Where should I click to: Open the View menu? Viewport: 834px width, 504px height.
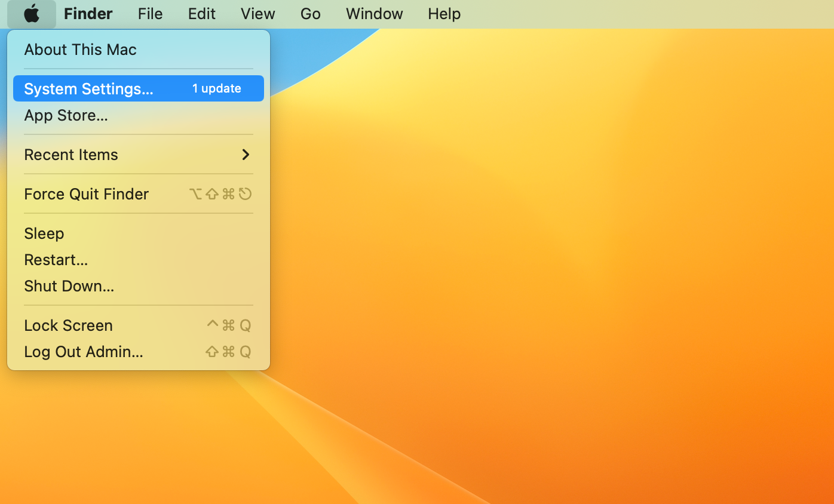(258, 14)
